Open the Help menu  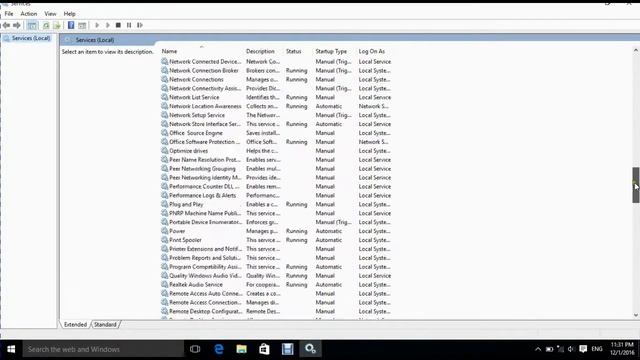[x=69, y=13]
